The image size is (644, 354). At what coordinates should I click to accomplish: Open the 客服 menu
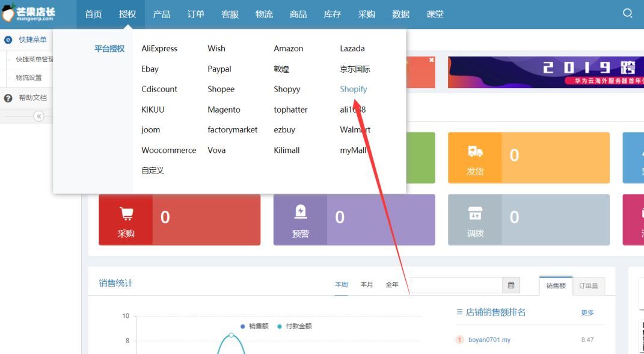(230, 14)
